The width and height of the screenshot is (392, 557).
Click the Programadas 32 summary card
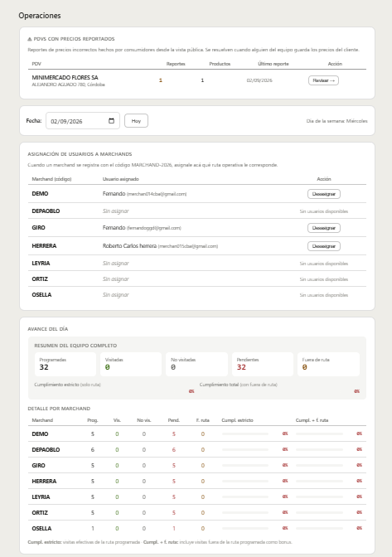[65, 364]
